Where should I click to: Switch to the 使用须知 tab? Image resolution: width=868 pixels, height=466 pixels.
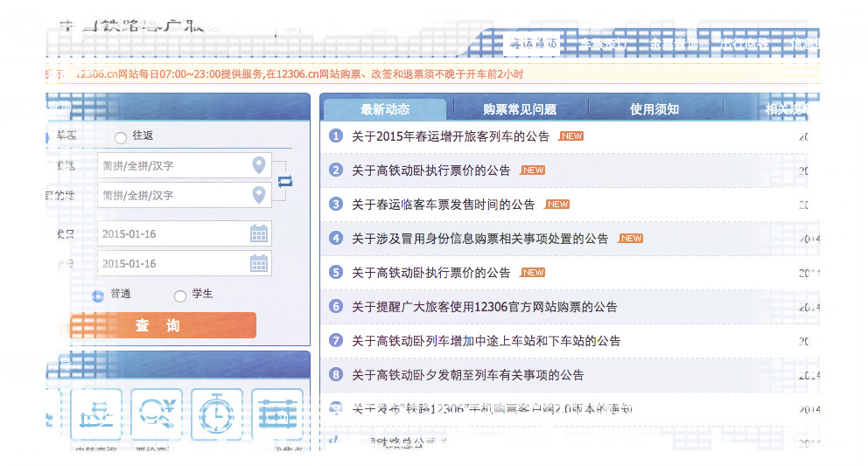(654, 109)
